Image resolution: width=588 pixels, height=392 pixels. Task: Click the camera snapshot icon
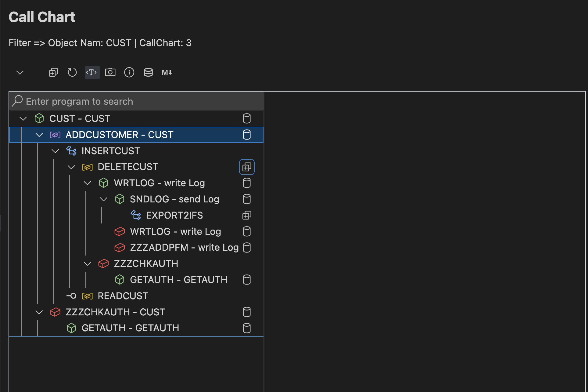point(110,72)
